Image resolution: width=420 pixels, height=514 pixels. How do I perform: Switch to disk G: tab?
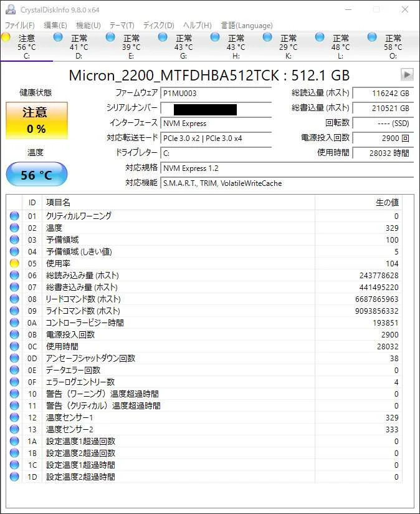(184, 47)
